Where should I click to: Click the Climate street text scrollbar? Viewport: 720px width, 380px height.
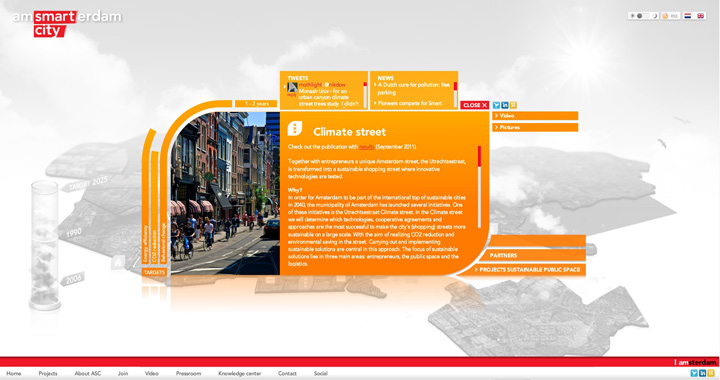click(x=479, y=187)
